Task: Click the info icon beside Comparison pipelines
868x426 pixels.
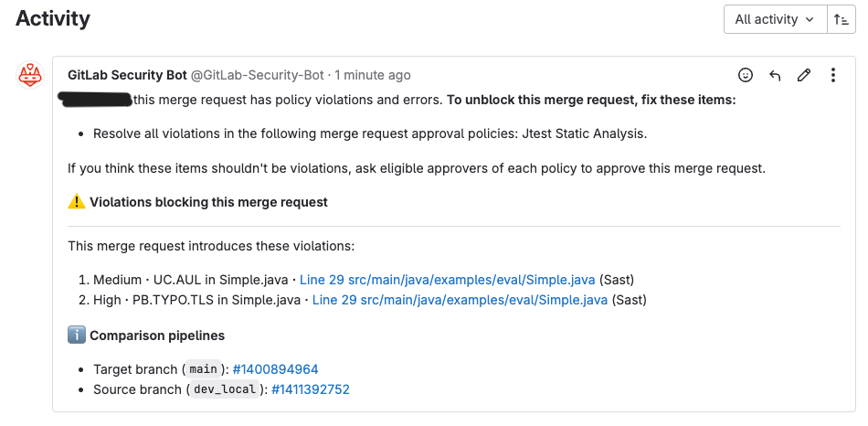Action: pos(76,335)
